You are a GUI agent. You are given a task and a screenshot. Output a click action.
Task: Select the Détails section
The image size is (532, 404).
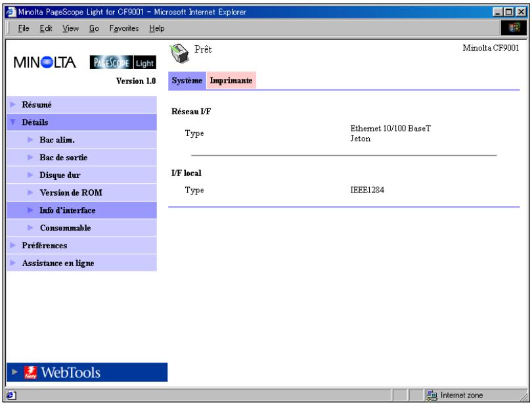[x=81, y=122]
